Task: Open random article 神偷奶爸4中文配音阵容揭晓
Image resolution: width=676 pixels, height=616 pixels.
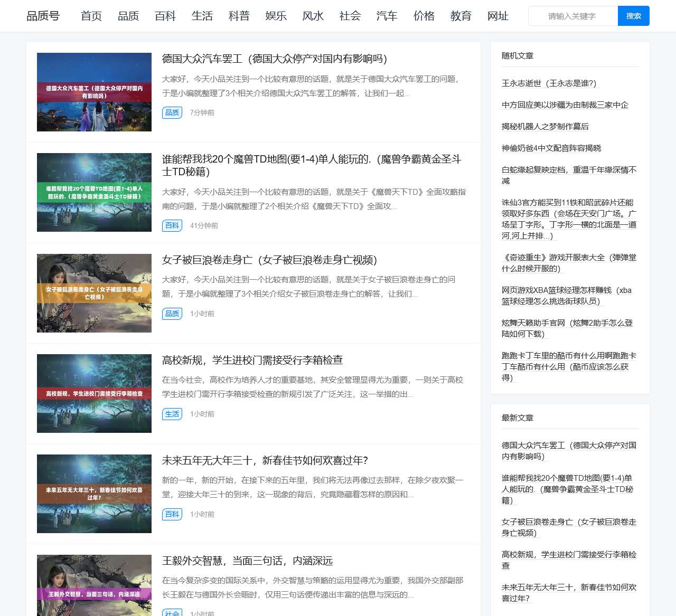Action: tap(551, 148)
